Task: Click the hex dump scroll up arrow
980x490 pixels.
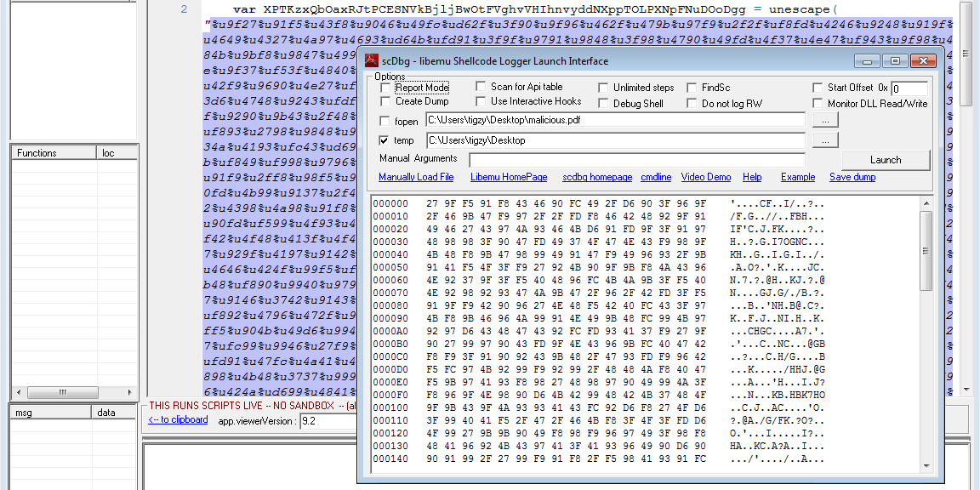Action: 926,204
